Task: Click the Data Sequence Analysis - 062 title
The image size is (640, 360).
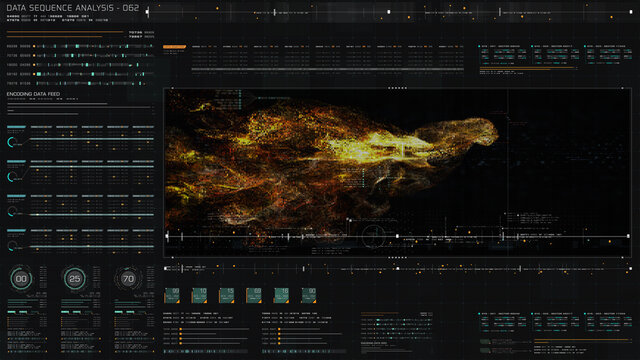Action: [73, 8]
